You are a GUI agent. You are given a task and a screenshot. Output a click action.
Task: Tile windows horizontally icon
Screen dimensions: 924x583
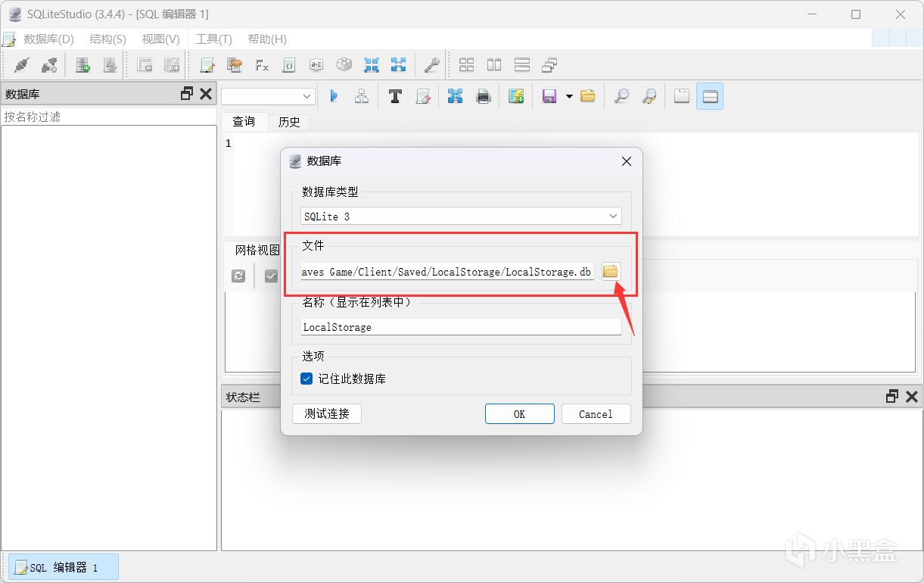[494, 66]
